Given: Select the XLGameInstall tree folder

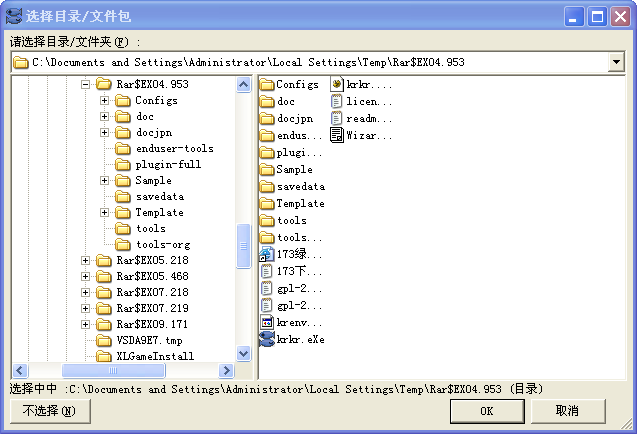Looking at the screenshot, I should coord(155,356).
